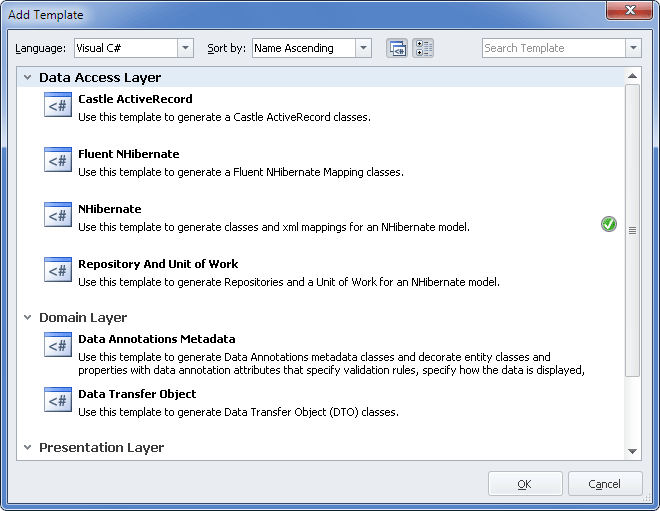Screen dimensions: 660x511
Task: Click the scrollbar up arrow
Action: [x=632, y=76]
